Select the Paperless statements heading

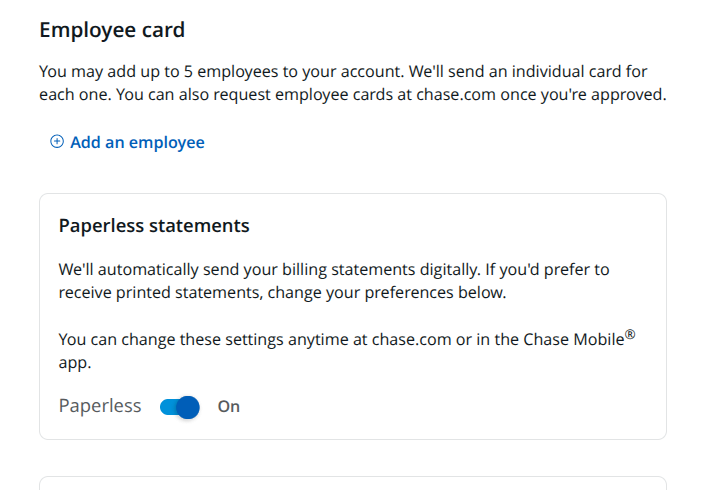pos(154,226)
